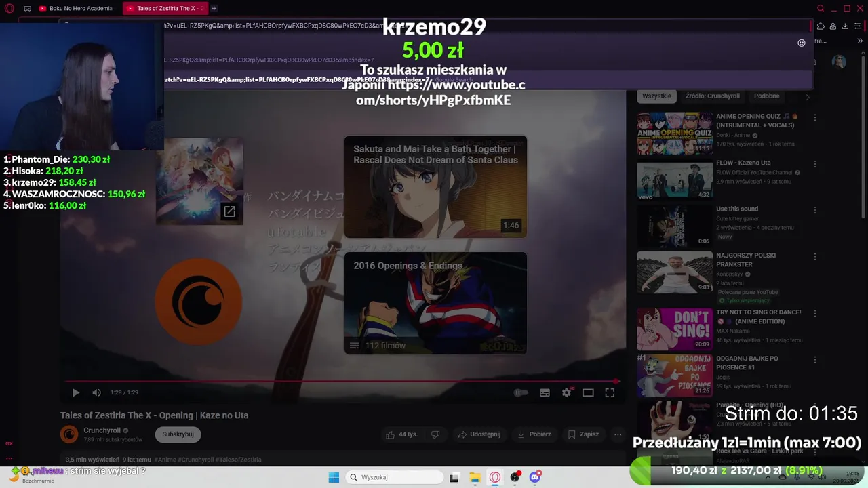Screen dimensions: 868x488
Task: Play the video with the play button
Action: pos(75,392)
